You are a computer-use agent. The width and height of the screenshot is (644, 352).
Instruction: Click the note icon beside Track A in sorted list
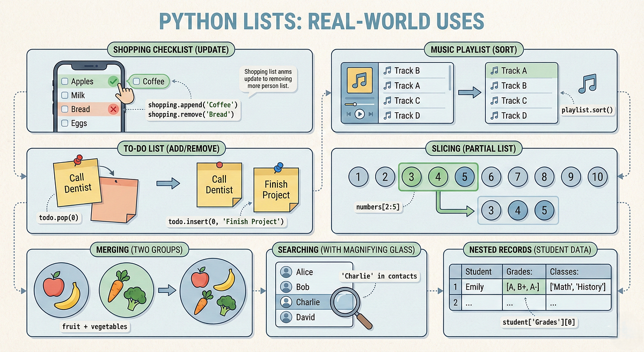pos(494,70)
